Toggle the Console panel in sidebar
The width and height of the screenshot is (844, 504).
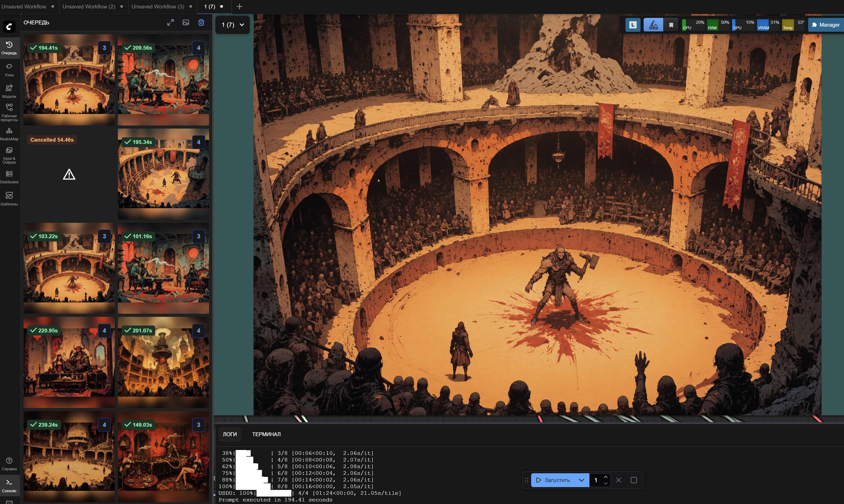9,485
